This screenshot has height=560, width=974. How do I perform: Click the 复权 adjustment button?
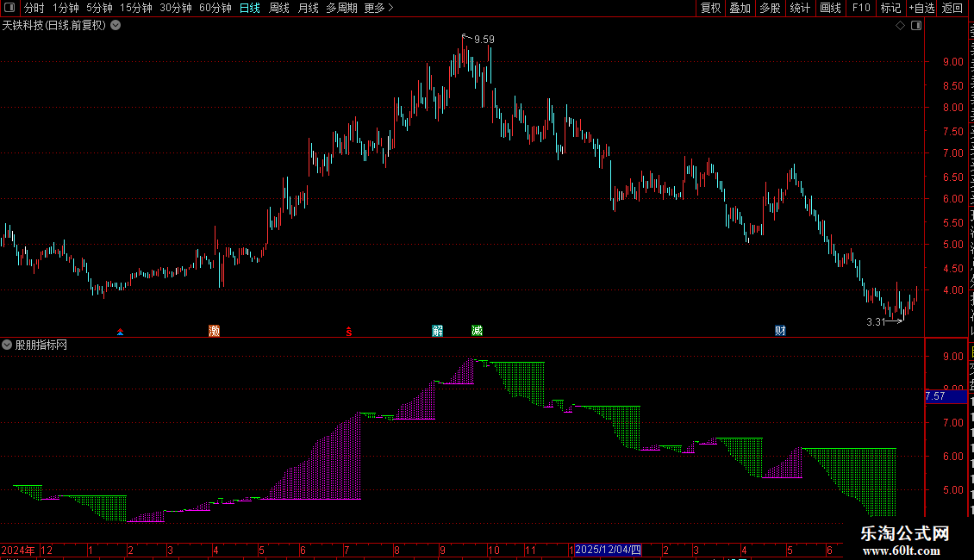pyautogui.click(x=710, y=8)
